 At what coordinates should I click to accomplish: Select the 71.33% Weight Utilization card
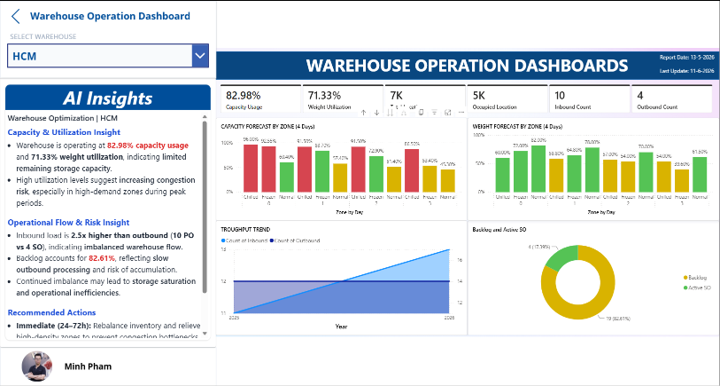pos(343,99)
